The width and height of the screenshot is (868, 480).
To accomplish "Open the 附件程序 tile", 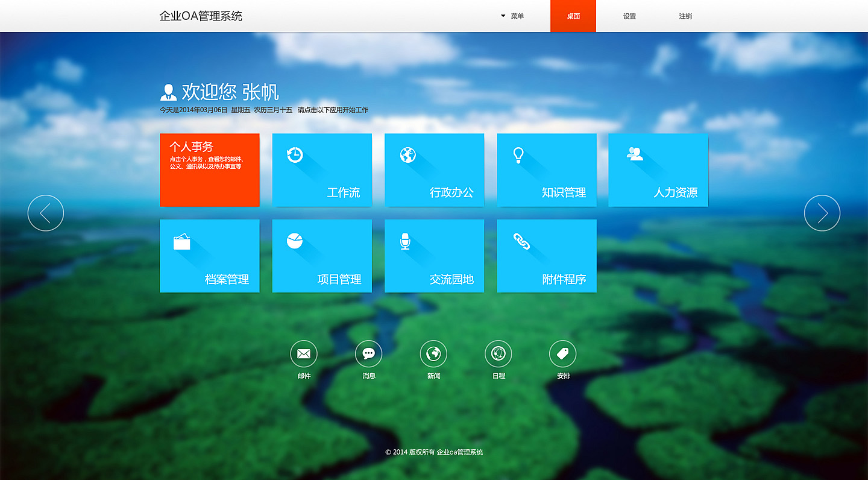I will (x=547, y=256).
